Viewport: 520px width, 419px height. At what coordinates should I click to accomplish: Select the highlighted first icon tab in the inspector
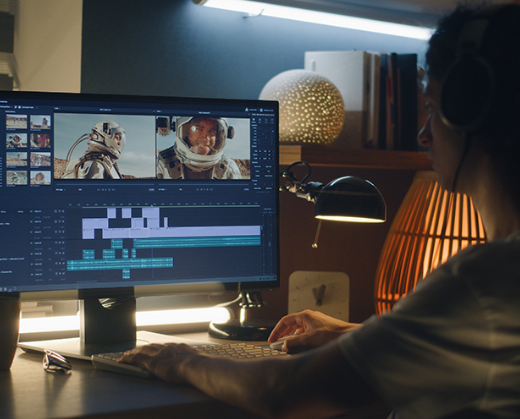point(254,119)
